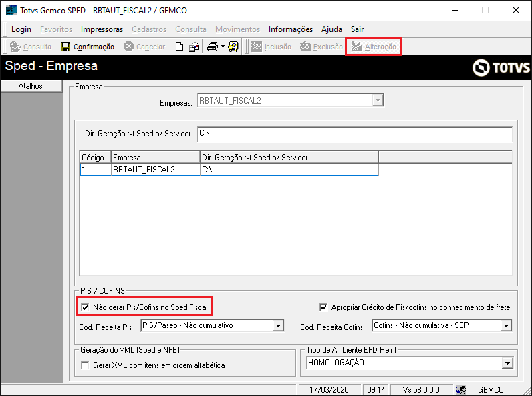The height and width of the screenshot is (396, 532).
Task: Minimize the Totvs Gemco SPED window
Action: click(x=455, y=10)
